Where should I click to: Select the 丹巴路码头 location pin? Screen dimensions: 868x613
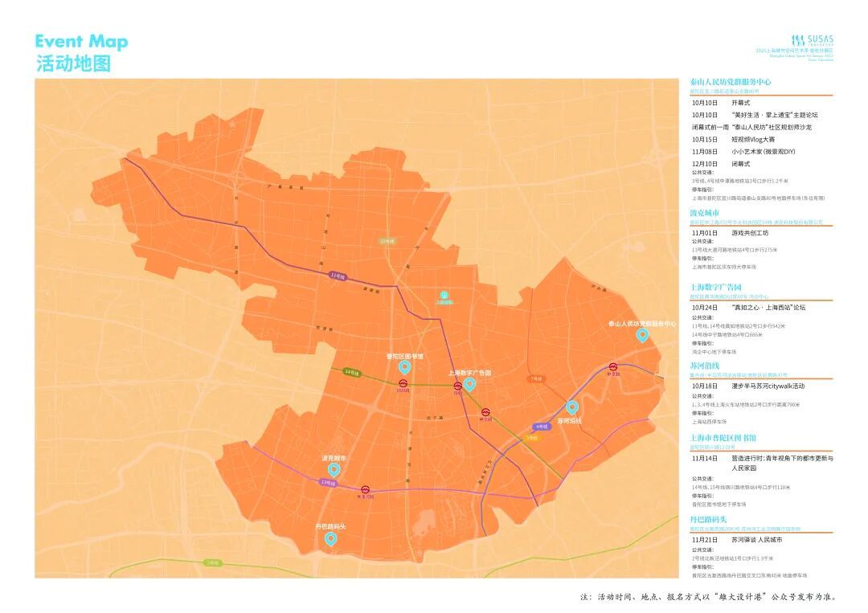pyautogui.click(x=330, y=538)
